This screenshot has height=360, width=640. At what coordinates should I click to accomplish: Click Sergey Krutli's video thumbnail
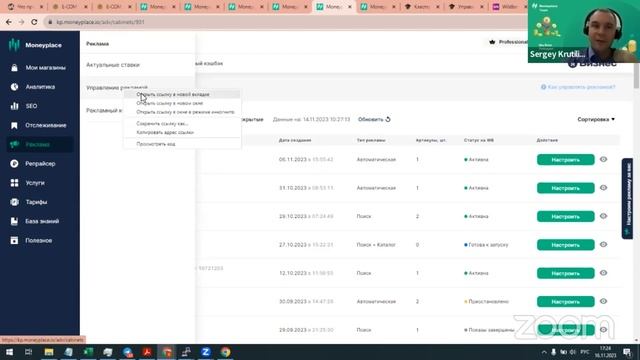pos(584,31)
